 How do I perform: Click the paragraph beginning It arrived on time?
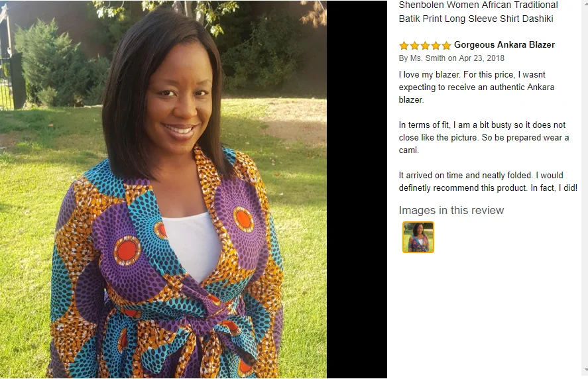click(488, 182)
